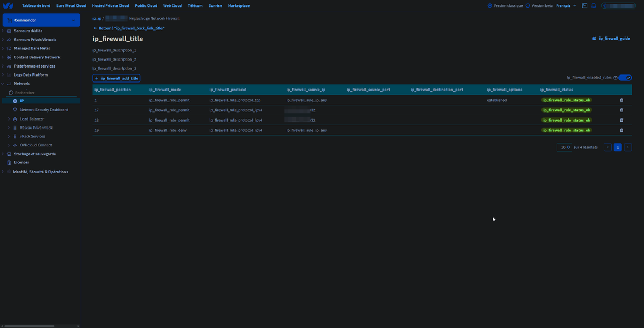
Task: Click the next page arrow
Action: pyautogui.click(x=628, y=147)
